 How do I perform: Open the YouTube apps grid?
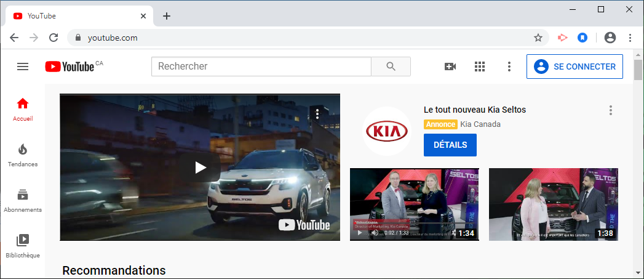480,67
